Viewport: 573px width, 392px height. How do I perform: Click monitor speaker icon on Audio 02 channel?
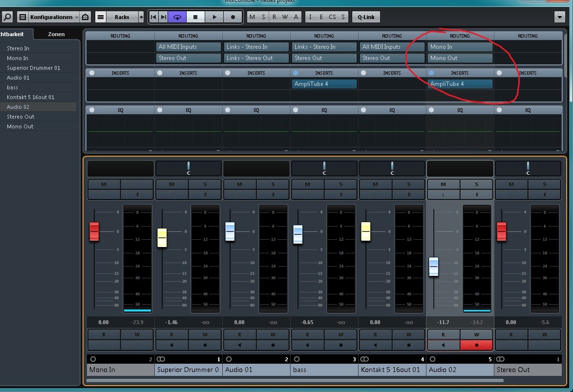[x=443, y=345]
